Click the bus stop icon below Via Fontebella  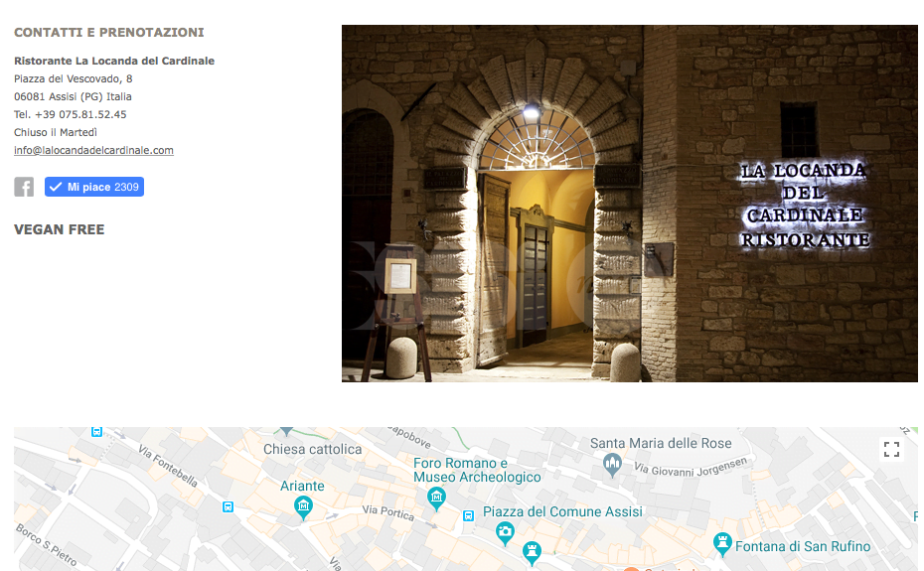(x=229, y=506)
